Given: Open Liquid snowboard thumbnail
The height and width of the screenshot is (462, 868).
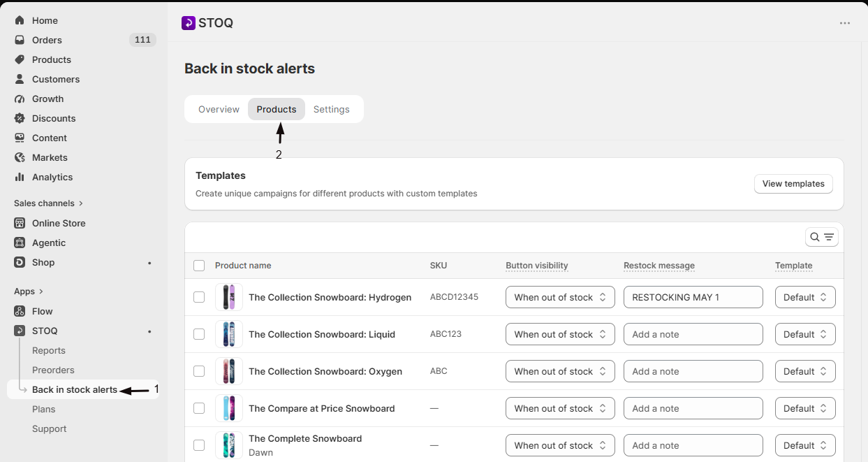Looking at the screenshot, I should click(x=229, y=334).
